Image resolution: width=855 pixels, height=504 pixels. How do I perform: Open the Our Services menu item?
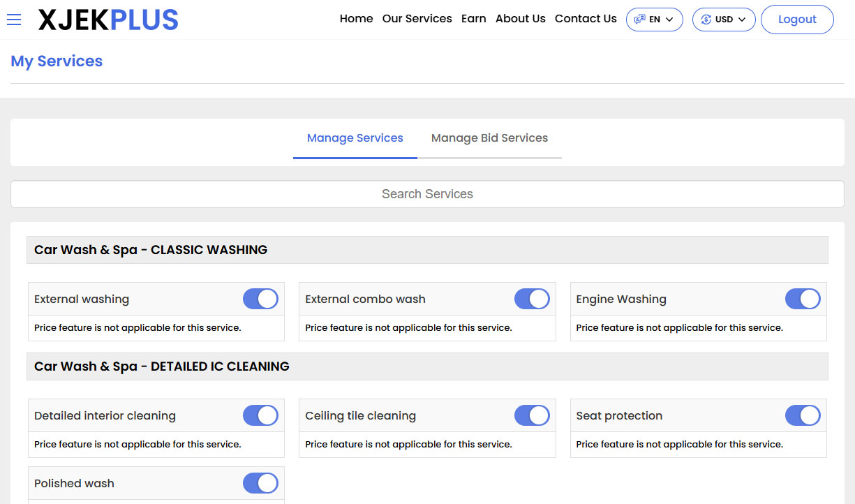[417, 19]
